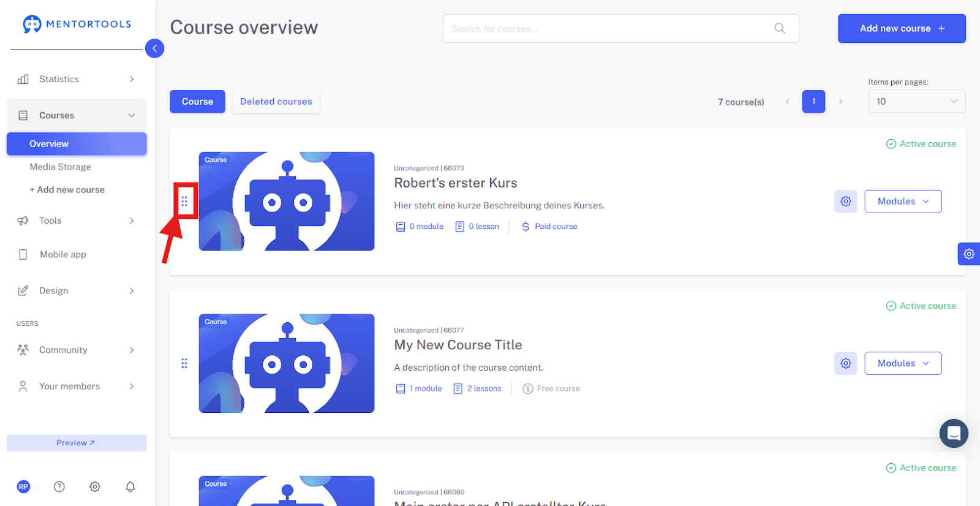980x506 pixels.
Task: Collapse the sidebar with the blue arrow button
Action: pyautogui.click(x=154, y=48)
